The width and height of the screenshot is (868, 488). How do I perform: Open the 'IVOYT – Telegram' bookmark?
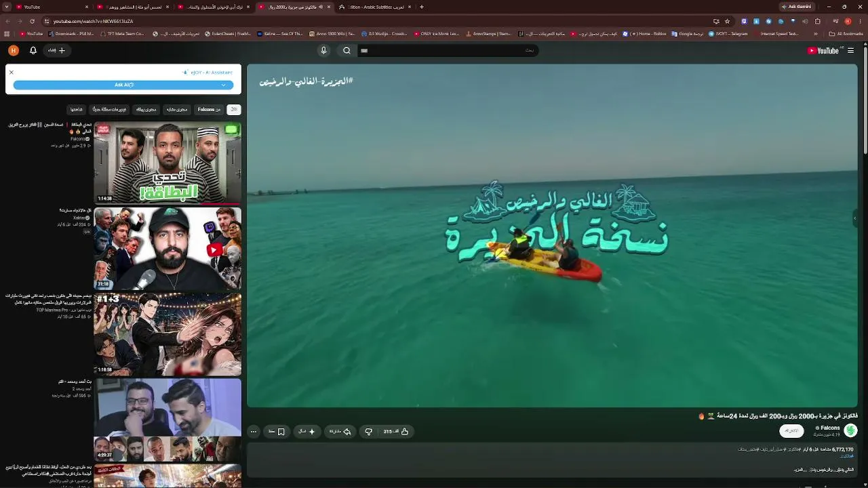tap(730, 33)
